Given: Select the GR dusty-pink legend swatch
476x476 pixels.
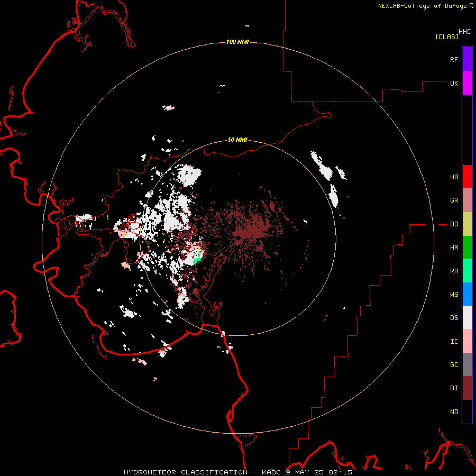Looking at the screenshot, I should coord(467,200).
